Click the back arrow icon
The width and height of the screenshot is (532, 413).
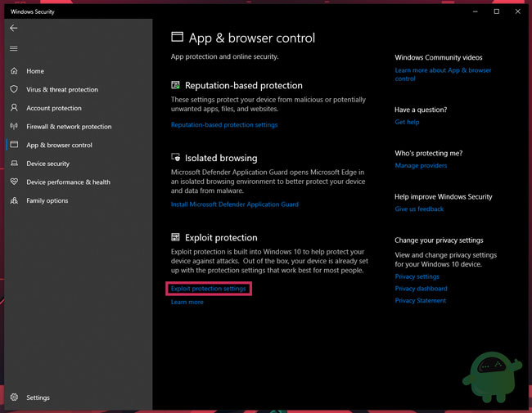click(14, 28)
